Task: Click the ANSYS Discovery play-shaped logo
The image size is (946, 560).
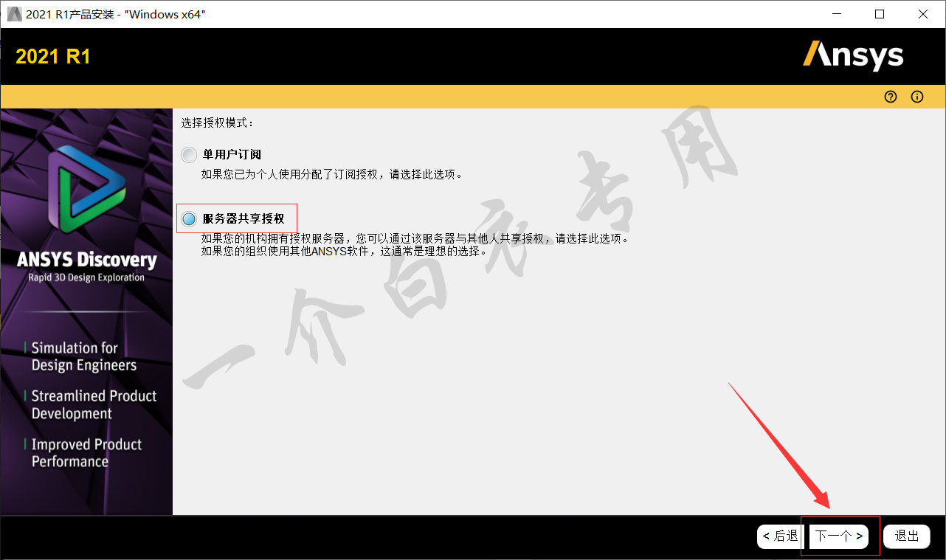Action: coord(87,190)
